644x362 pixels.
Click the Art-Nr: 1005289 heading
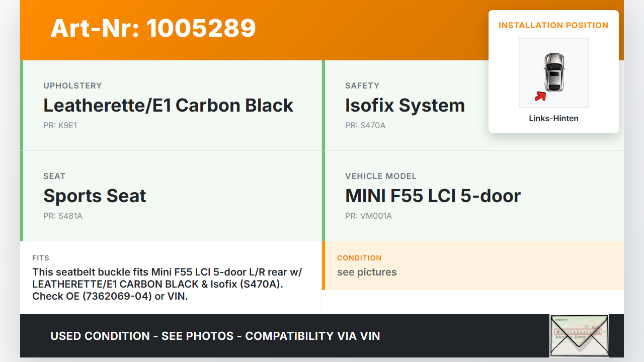pyautogui.click(x=153, y=28)
